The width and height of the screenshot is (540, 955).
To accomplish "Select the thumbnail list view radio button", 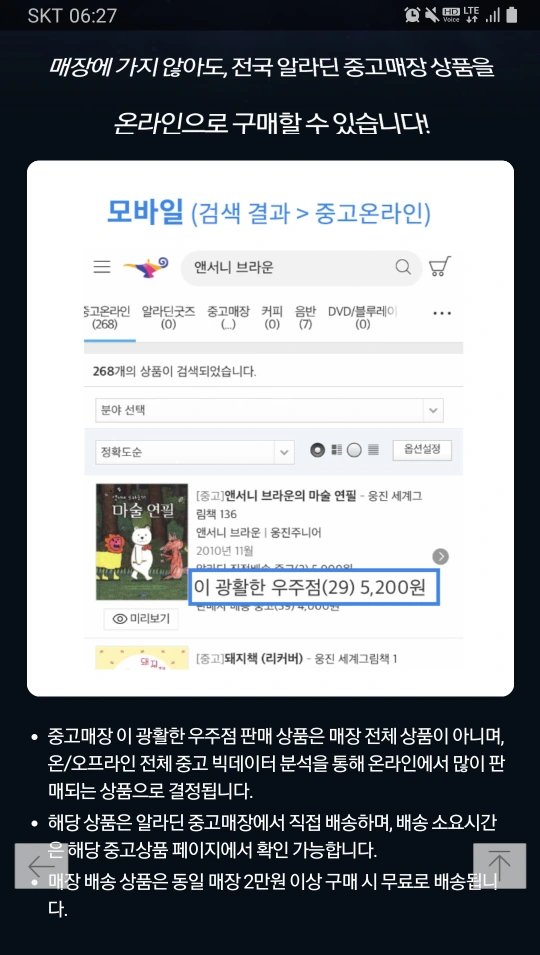I will click(x=318, y=450).
